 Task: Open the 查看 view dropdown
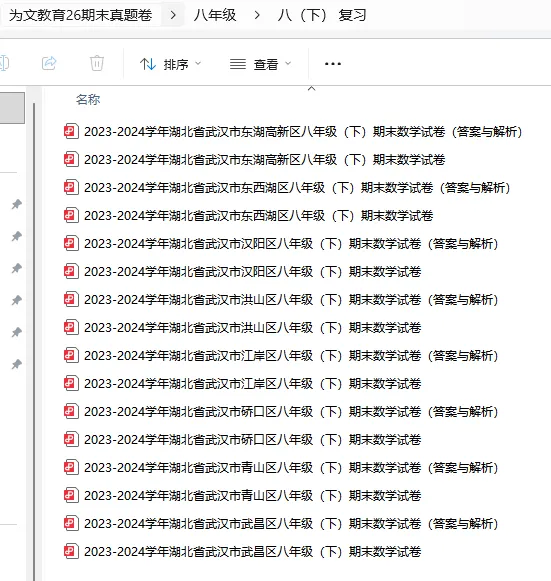260,64
